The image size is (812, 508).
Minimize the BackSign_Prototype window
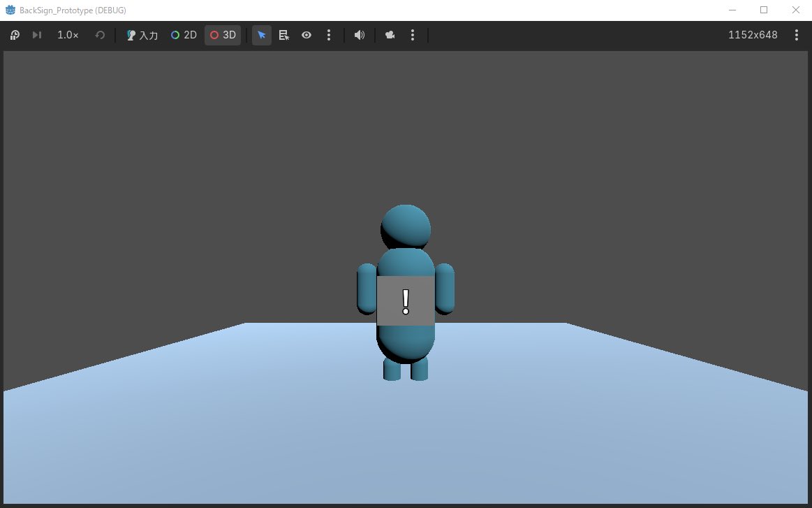pyautogui.click(x=732, y=10)
